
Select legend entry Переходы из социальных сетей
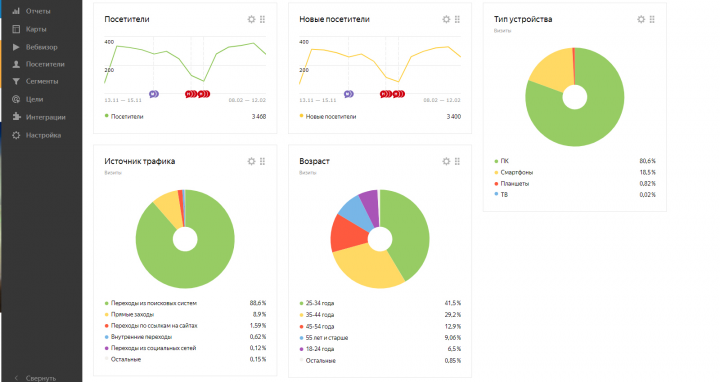click(153, 348)
